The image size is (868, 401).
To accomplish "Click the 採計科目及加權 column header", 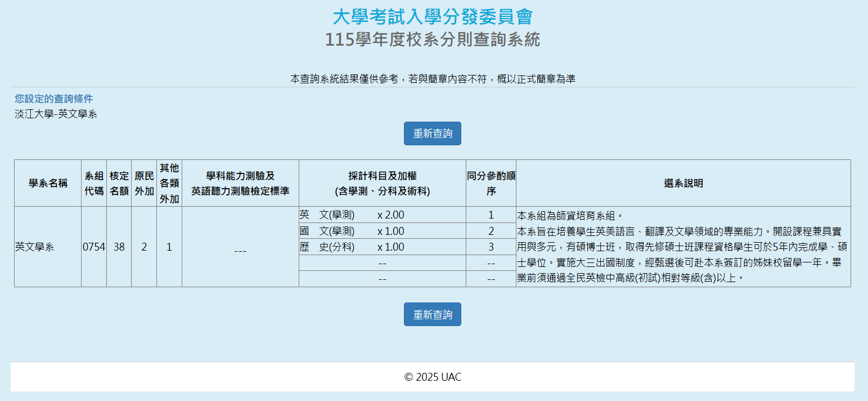I will (x=382, y=183).
